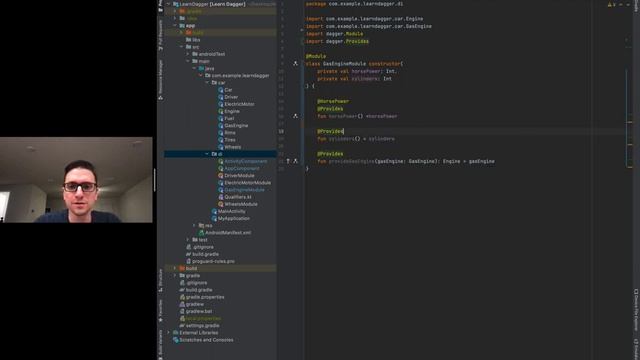Collapse the app module folder

pyautogui.click(x=175, y=26)
